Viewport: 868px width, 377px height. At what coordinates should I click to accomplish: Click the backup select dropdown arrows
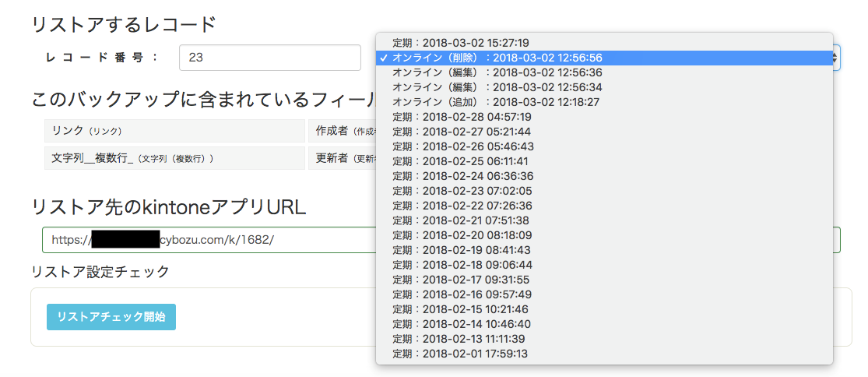pos(836,58)
